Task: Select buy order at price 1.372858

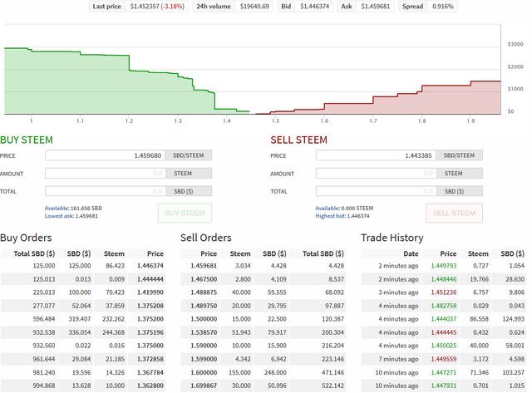Action: point(83,359)
